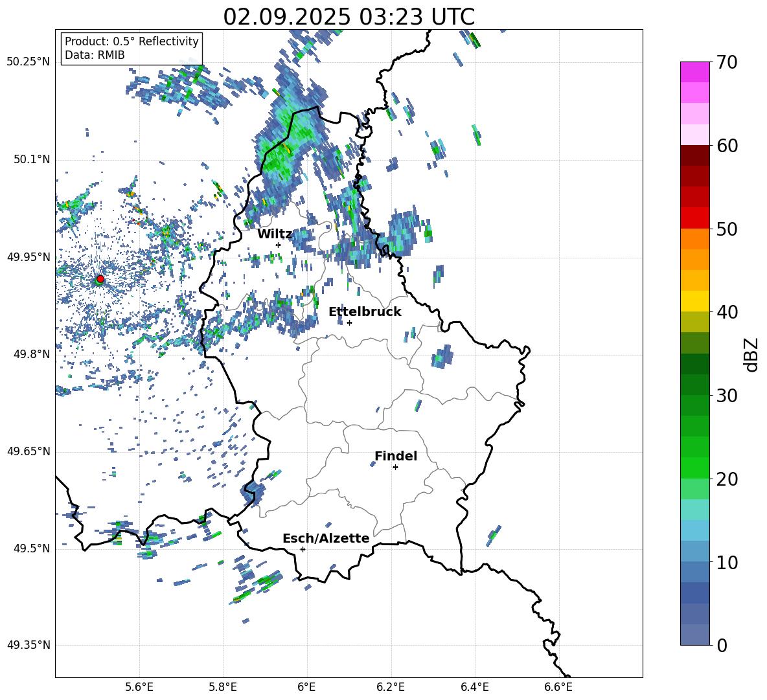The width and height of the screenshot is (767, 700).
Task: Click the Product: 0.5° Reflectivity text
Action: (x=132, y=41)
